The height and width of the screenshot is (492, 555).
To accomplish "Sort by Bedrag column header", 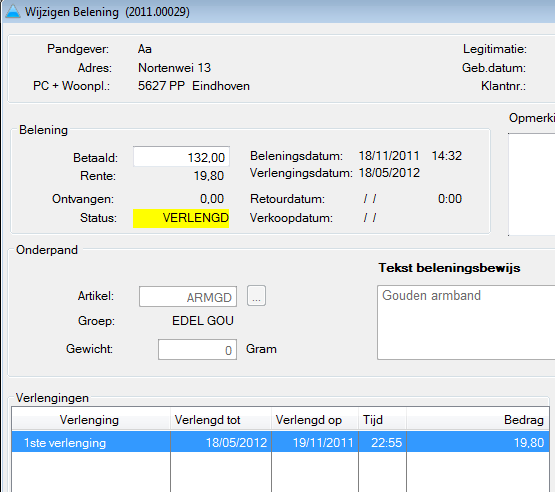I will click(x=478, y=420).
